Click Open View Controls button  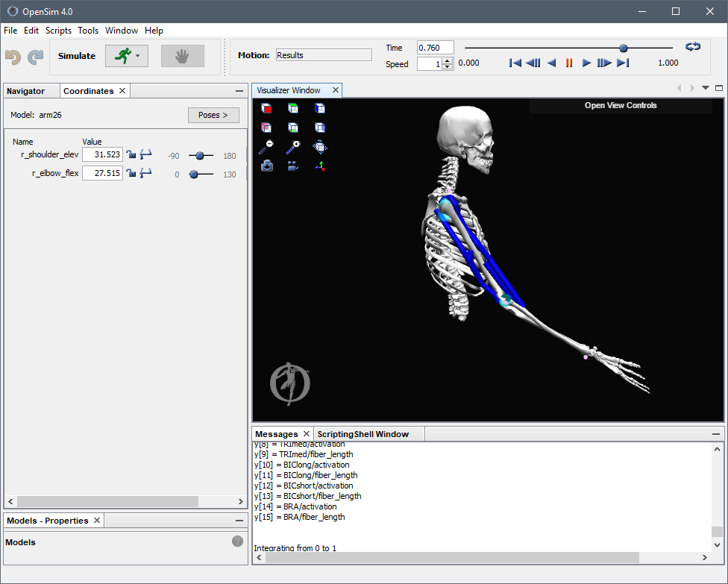[x=621, y=105]
